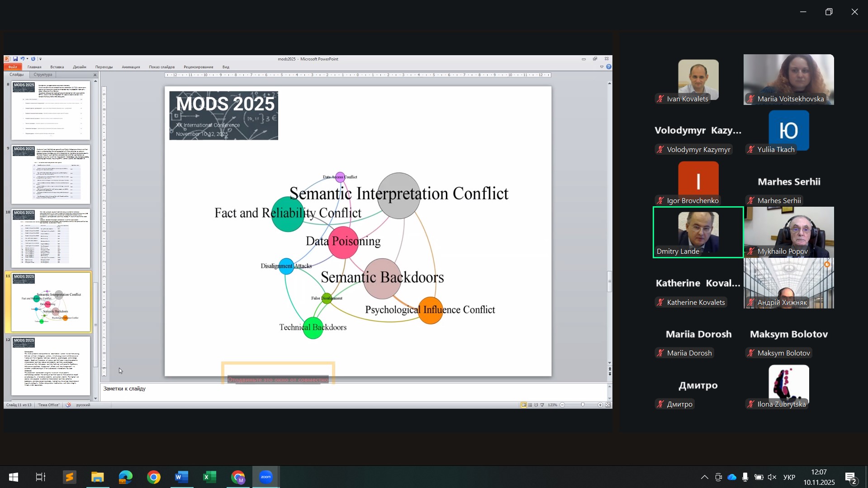Click the Undo arrow icon
The image size is (868, 488).
tap(22, 59)
